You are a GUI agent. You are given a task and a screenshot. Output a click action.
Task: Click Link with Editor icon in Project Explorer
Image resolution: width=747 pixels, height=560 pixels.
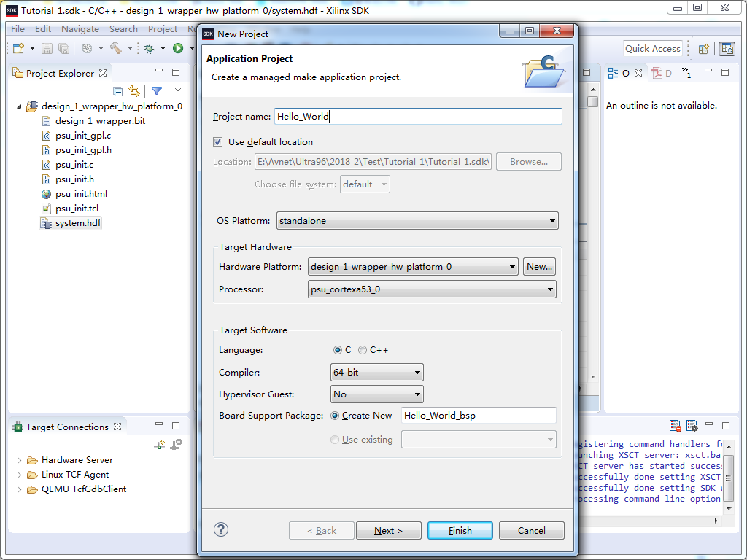[135, 91]
